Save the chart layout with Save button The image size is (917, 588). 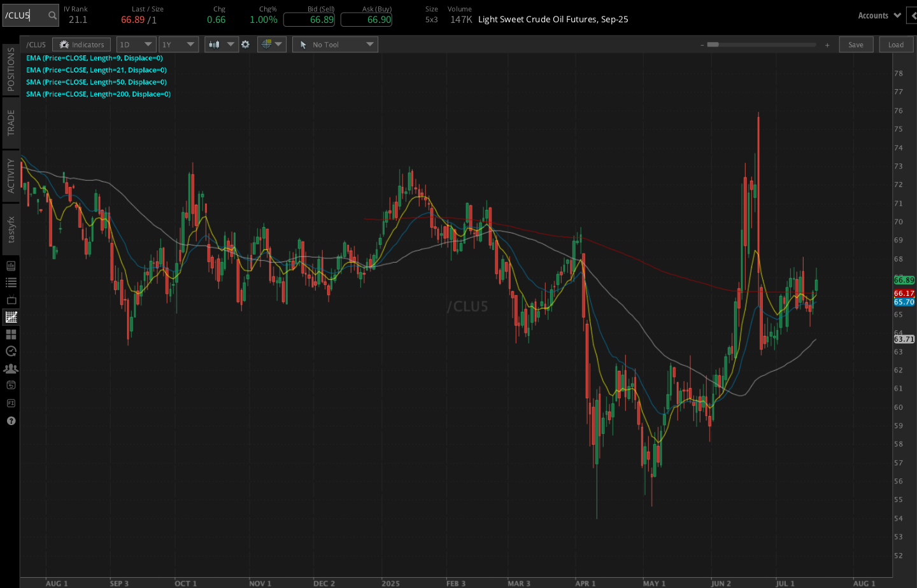[856, 44]
